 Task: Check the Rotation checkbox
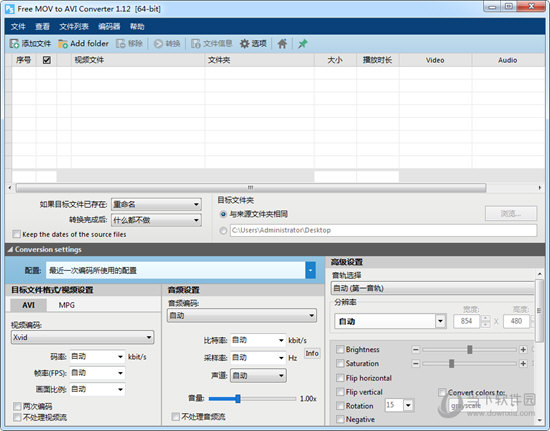(340, 406)
